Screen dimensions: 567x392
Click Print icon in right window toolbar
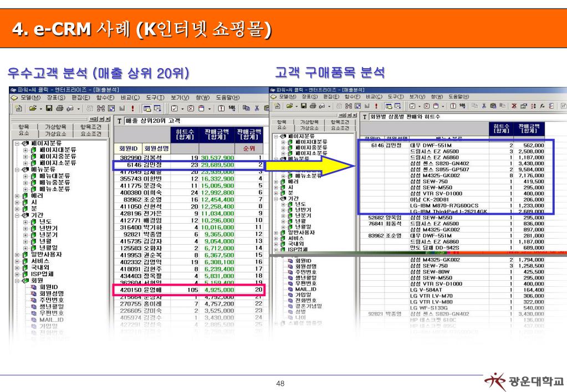[x=313, y=106]
